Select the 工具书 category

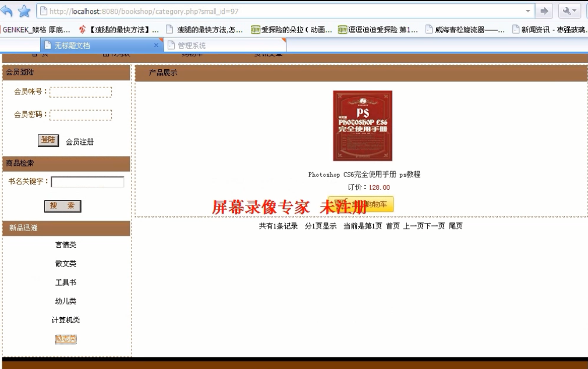66,282
